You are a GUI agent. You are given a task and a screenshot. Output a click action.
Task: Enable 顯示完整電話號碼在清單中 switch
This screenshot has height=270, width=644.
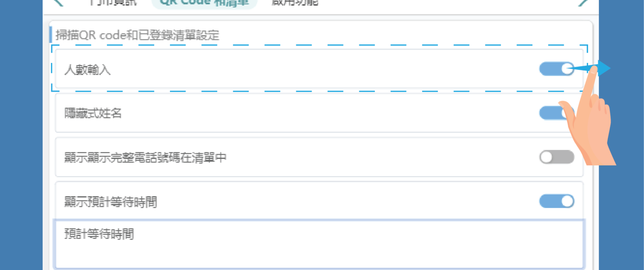(556, 157)
